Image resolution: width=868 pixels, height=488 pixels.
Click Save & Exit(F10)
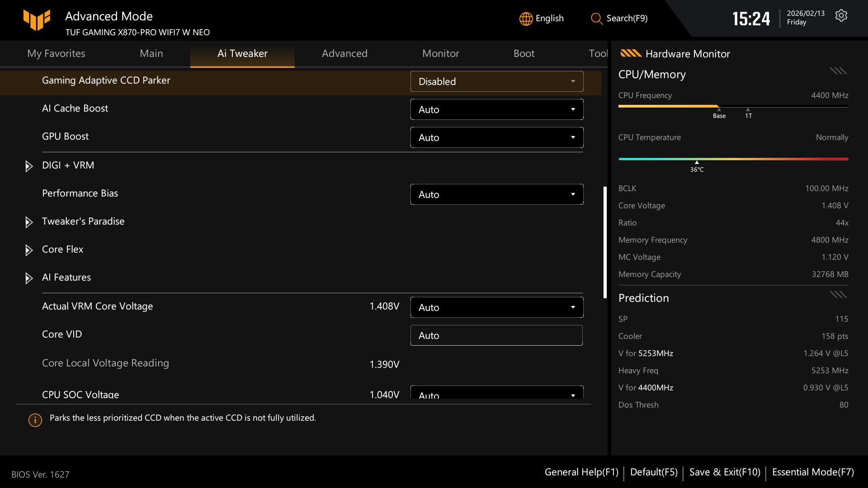click(x=724, y=472)
